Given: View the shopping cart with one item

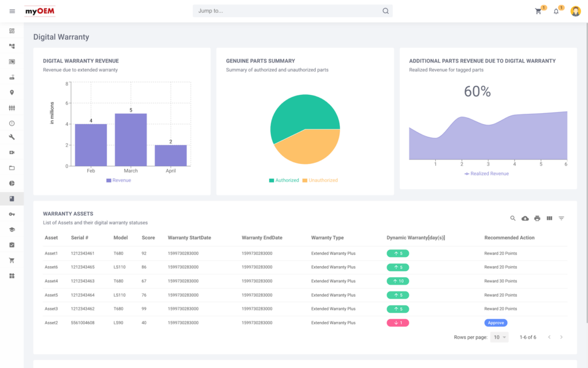Looking at the screenshot, I should coord(538,11).
